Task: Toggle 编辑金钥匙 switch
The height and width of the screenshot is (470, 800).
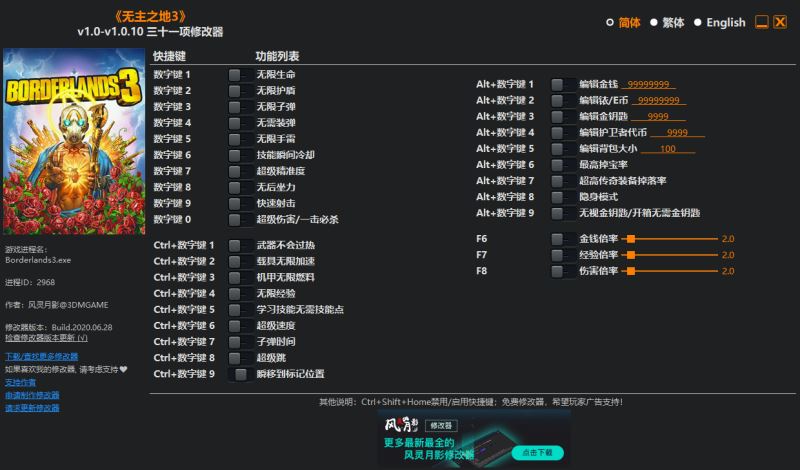Action: tap(563, 117)
